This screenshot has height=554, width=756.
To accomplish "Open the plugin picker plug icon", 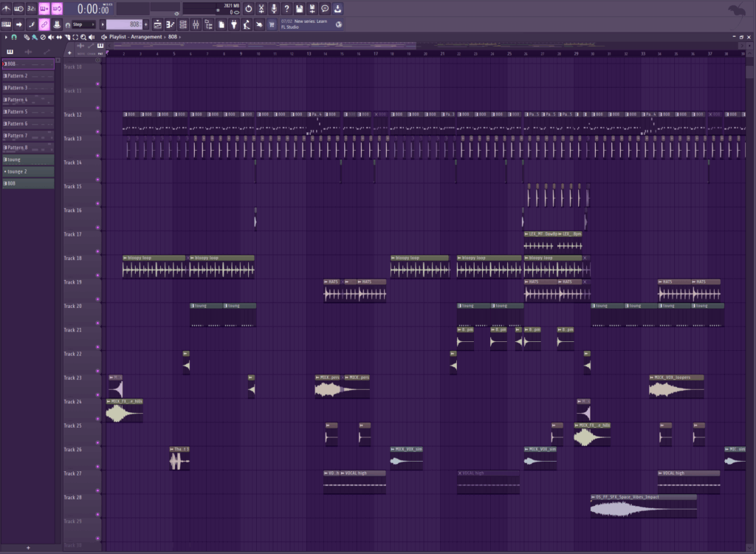I will 234,24.
